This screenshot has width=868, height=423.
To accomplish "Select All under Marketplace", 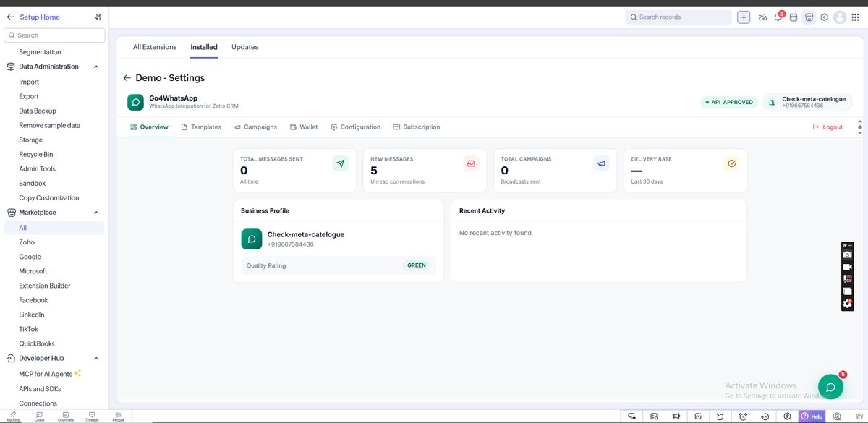I will tap(54, 228).
